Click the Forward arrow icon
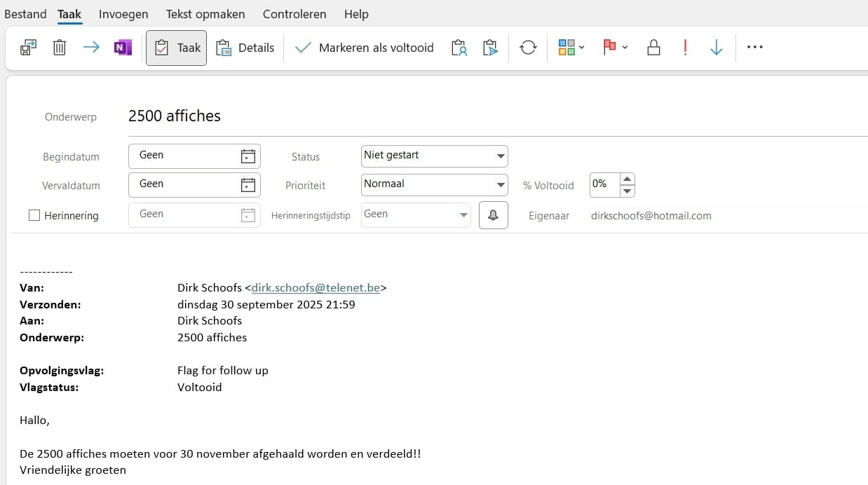The width and height of the screenshot is (868, 485). point(91,48)
